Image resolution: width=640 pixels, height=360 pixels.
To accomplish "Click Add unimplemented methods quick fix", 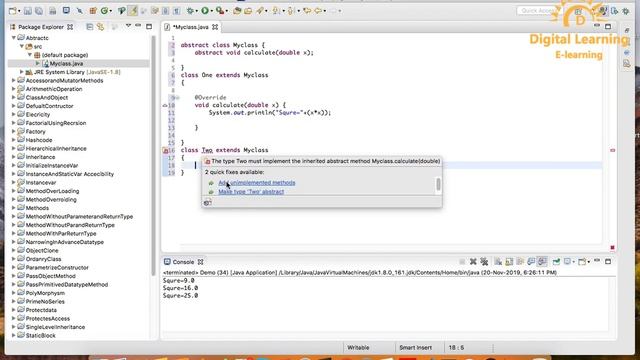I will coord(257,183).
